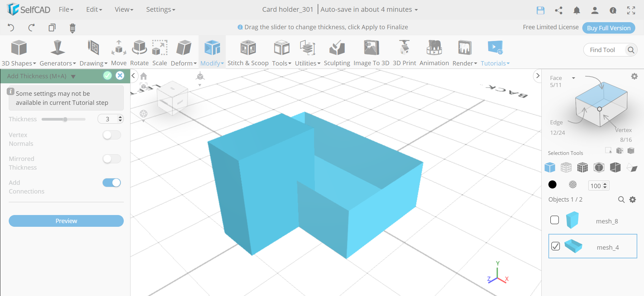Toggle the Mirrored Thickness switch
Image resolution: width=644 pixels, height=296 pixels.
(x=112, y=159)
